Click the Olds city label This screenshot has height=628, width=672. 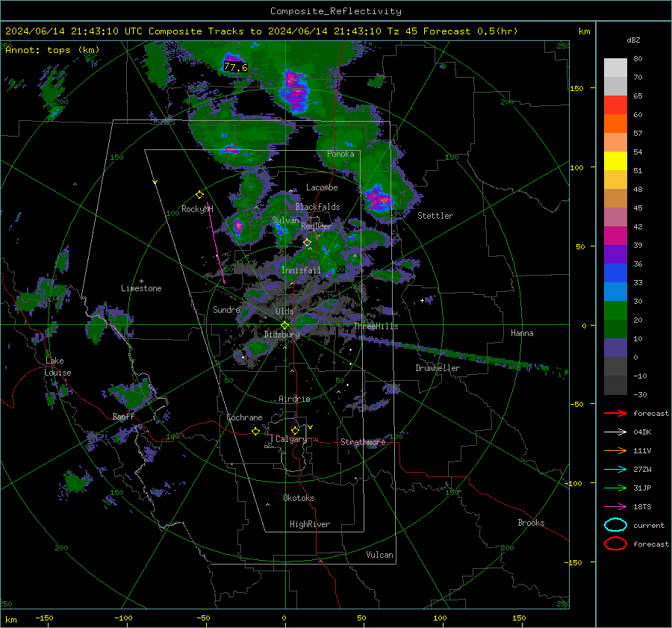284,311
